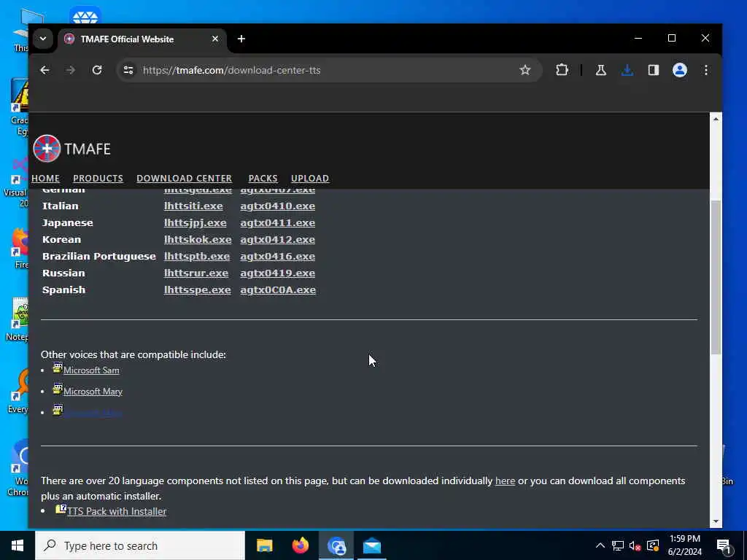Open Firefox from the taskbar

pos(300,545)
